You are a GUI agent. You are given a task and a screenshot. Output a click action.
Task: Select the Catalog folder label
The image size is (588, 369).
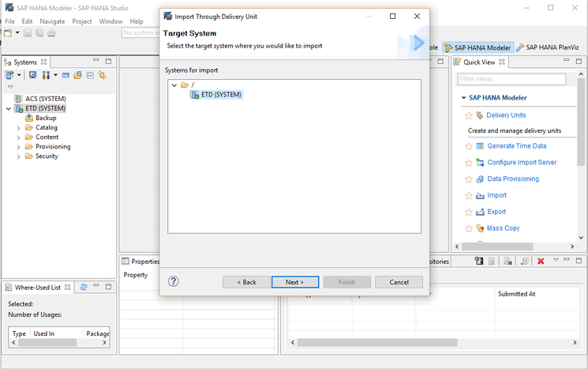47,128
